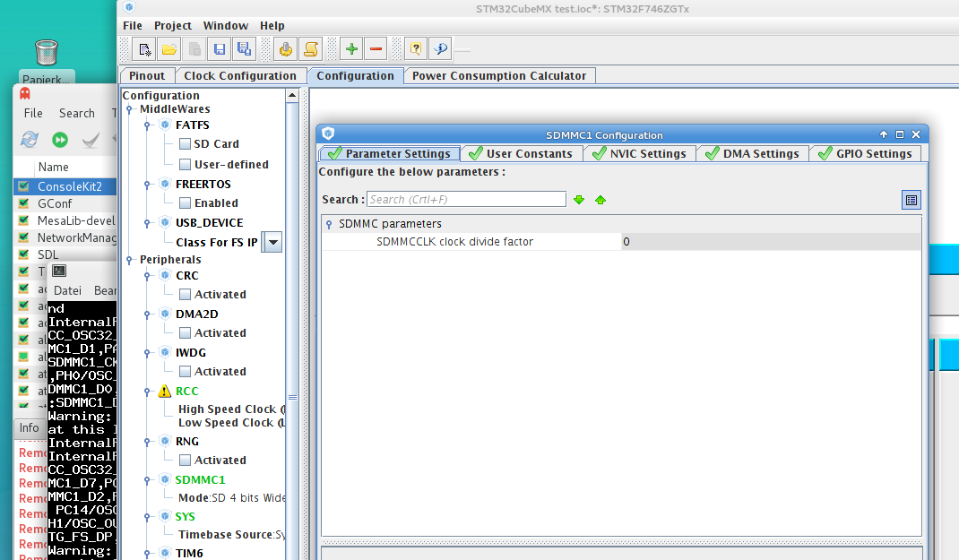
Task: Open the File menu in STM32CubeMX
Action: tap(132, 26)
